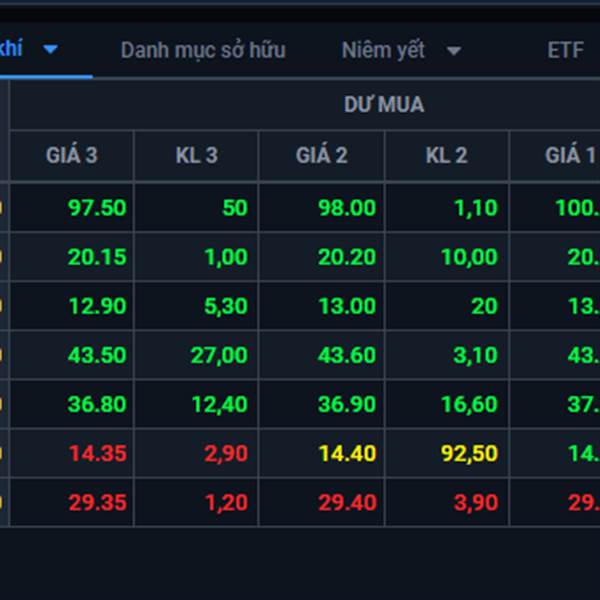Switch to the ETF tab
Image resolution: width=600 pixels, height=600 pixels.
point(565,50)
